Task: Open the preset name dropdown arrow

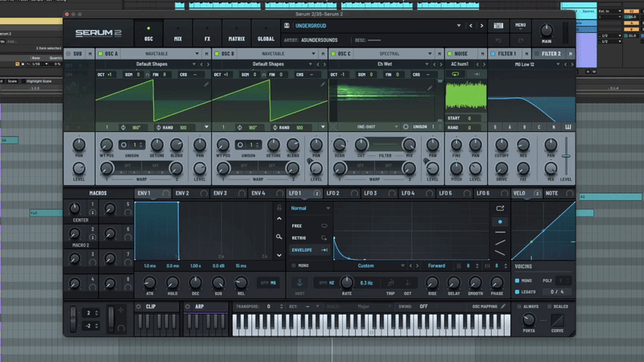Action: point(459,26)
